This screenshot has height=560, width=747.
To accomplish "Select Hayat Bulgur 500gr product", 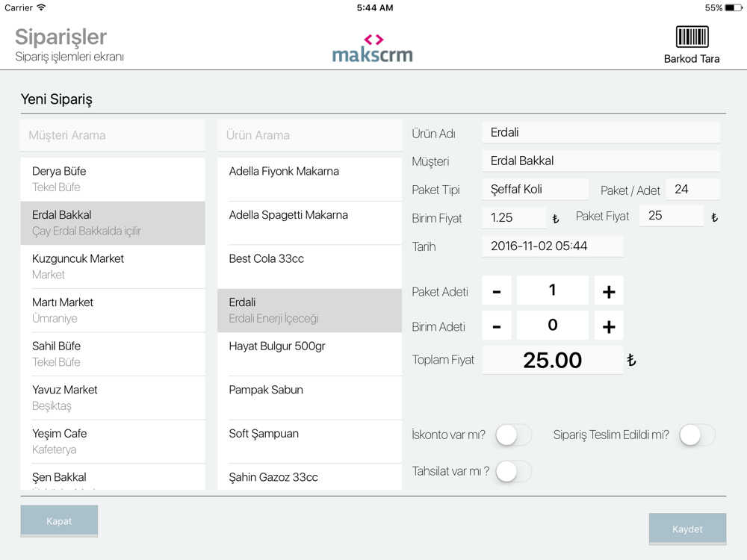I will pyautogui.click(x=310, y=354).
